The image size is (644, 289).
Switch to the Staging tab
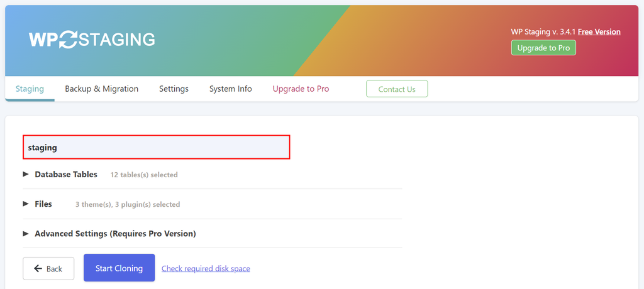coord(30,89)
